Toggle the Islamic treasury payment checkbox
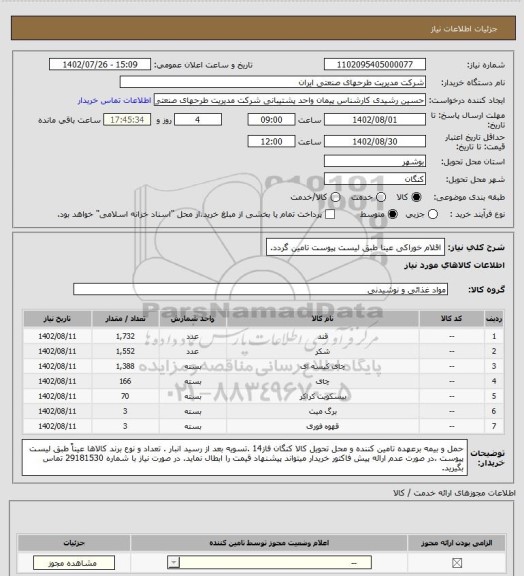Image resolution: width=524 pixels, height=576 pixels. pyautogui.click(x=330, y=214)
